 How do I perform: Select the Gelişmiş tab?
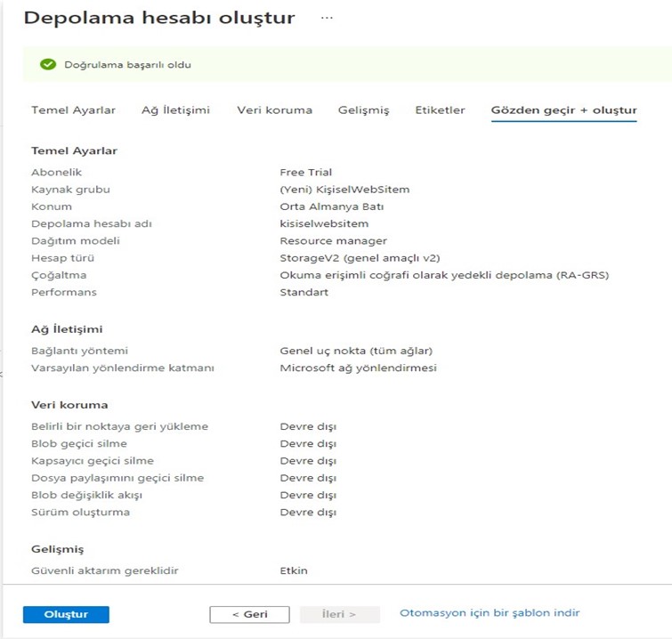(x=363, y=110)
